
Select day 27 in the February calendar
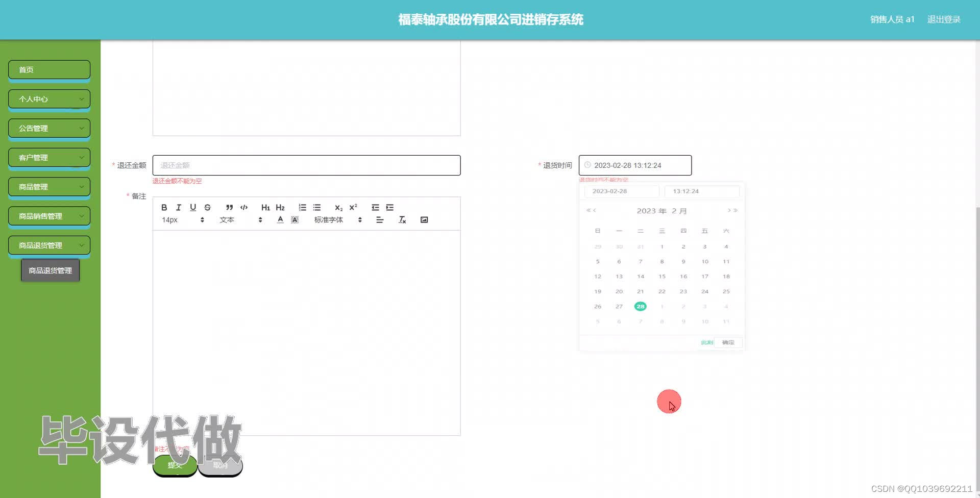tap(619, 306)
